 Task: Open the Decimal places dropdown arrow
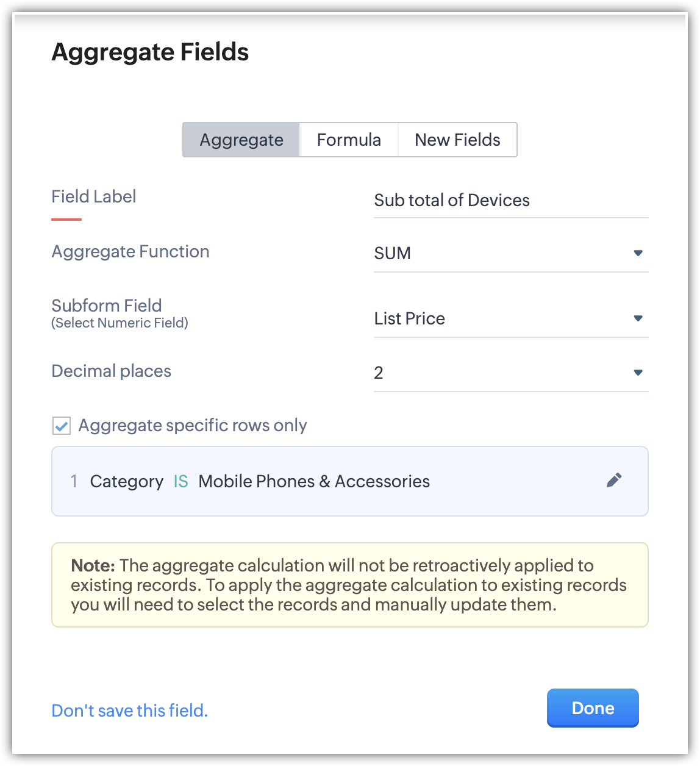[x=638, y=373]
